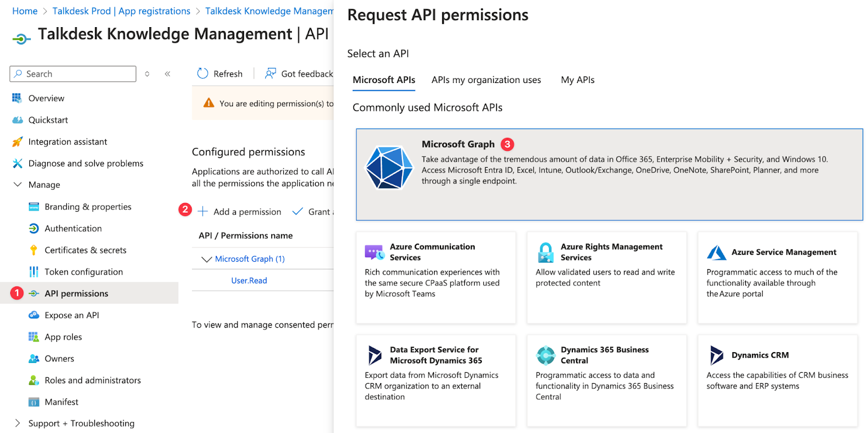Click the plus icon for Add a permission
This screenshot has width=868, height=433.
coord(202,211)
